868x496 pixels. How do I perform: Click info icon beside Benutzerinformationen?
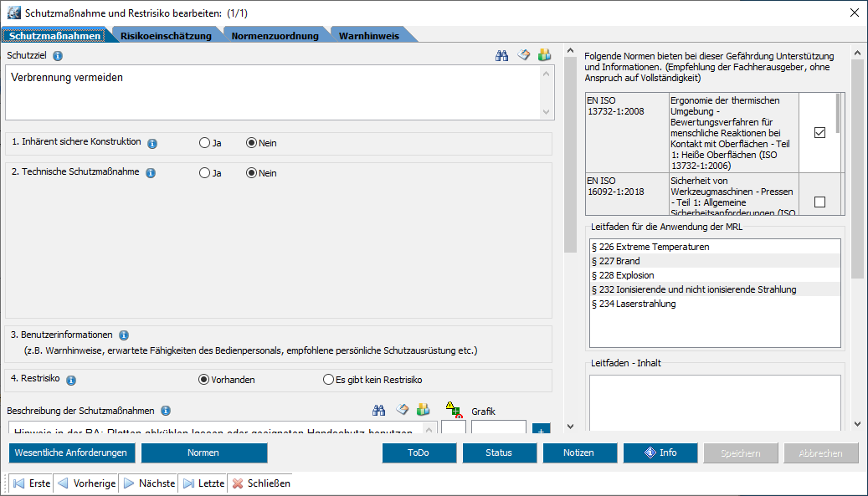point(124,335)
